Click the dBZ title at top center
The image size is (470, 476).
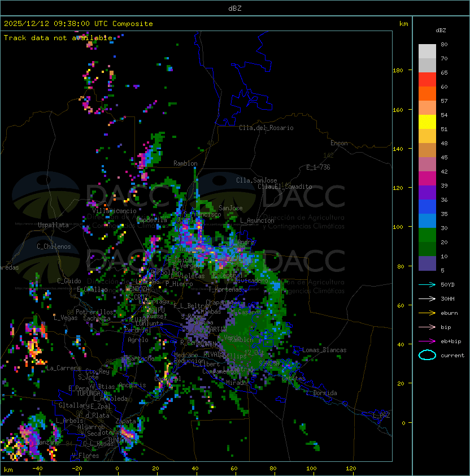coord(235,8)
